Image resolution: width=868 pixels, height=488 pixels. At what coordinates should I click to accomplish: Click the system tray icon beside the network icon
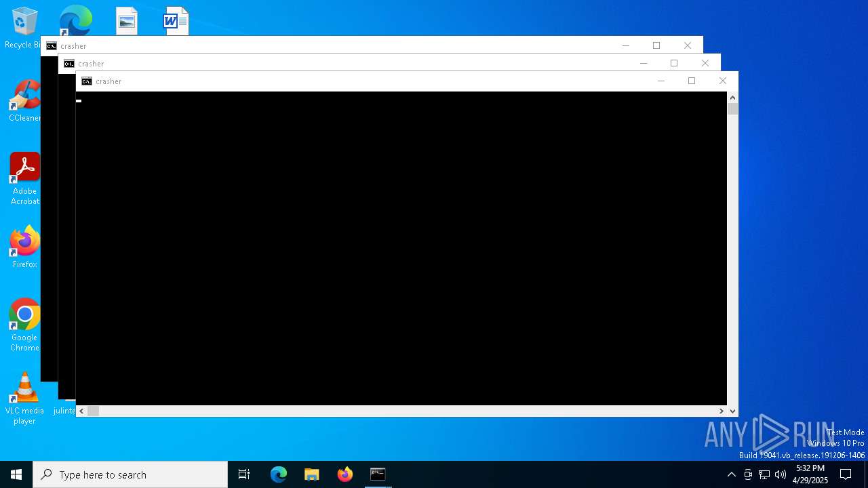pyautogui.click(x=748, y=474)
